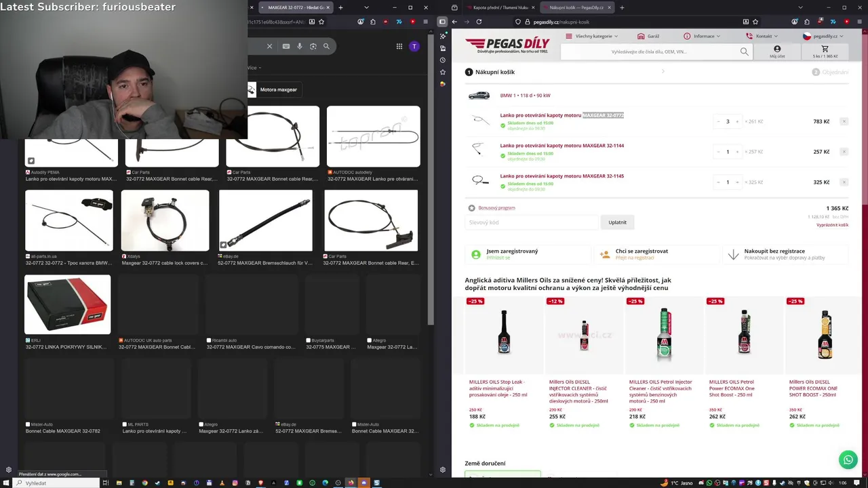Click the PegasDily search magnifier
868x488 pixels.
(x=744, y=52)
